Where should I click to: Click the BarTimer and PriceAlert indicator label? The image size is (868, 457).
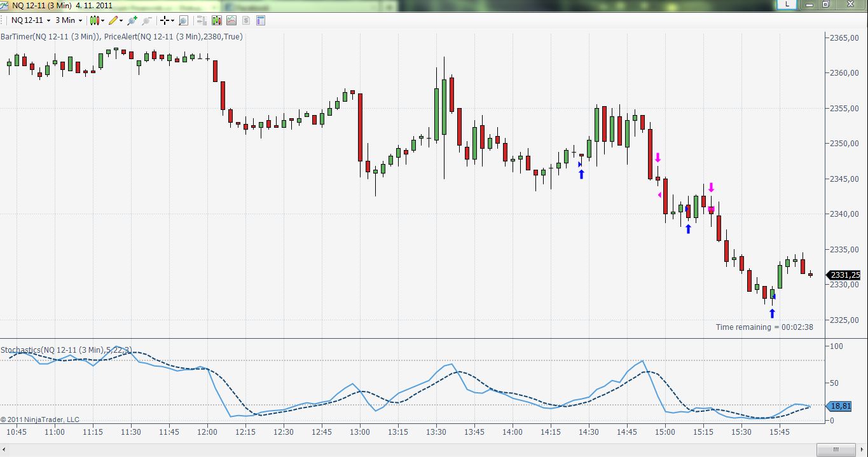pyautogui.click(x=121, y=37)
